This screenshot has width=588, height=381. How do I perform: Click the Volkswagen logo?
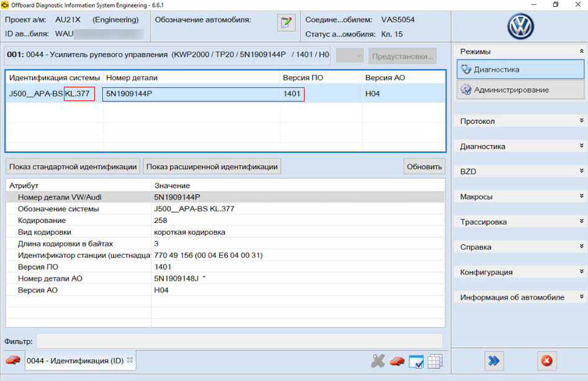pyautogui.click(x=520, y=26)
